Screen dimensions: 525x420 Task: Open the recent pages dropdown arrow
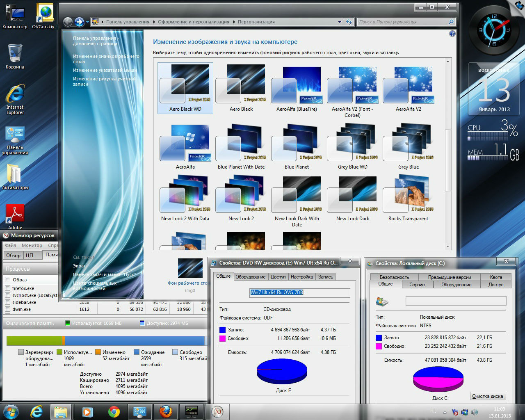[87, 22]
